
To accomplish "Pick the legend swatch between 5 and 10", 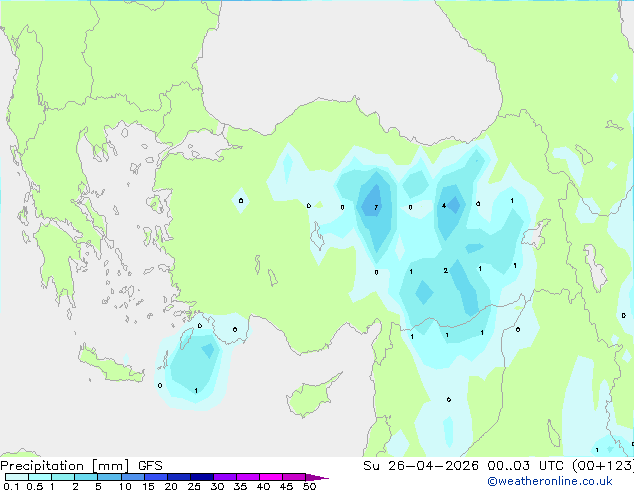I will (109, 477).
